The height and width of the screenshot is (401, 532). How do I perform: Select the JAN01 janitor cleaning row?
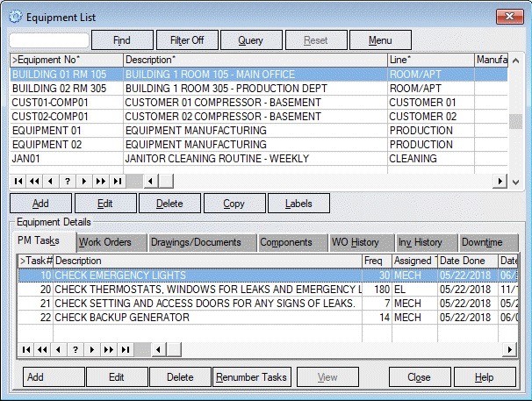(259, 159)
